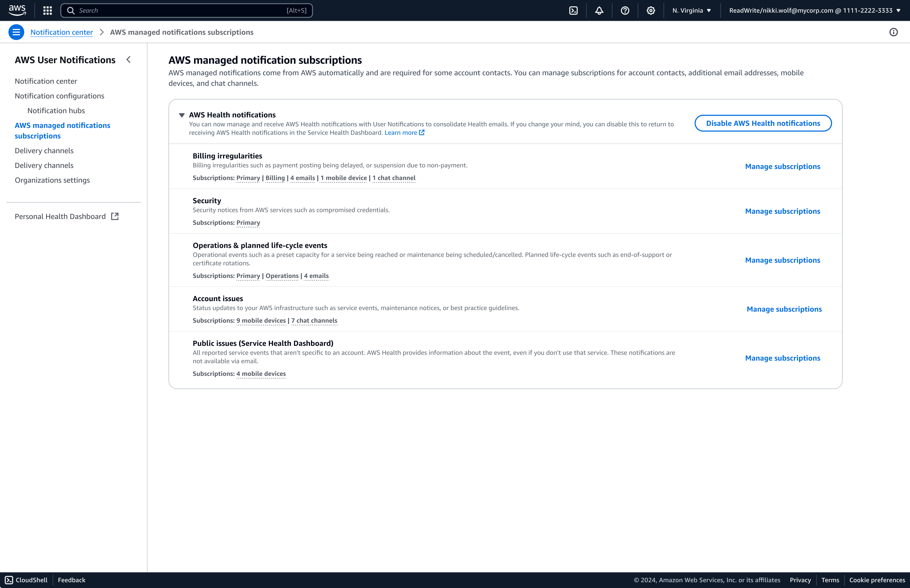Image resolution: width=910 pixels, height=588 pixels.
Task: Open the AWS logo home
Action: [18, 10]
